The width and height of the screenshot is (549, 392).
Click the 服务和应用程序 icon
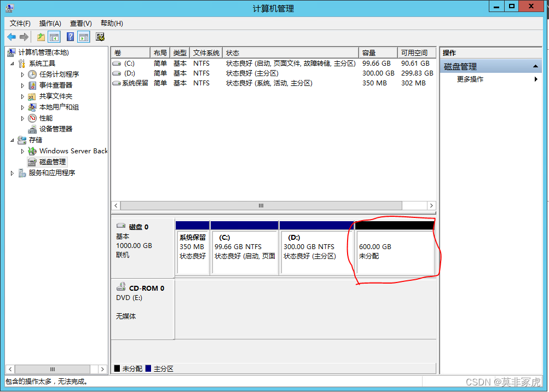(x=22, y=173)
